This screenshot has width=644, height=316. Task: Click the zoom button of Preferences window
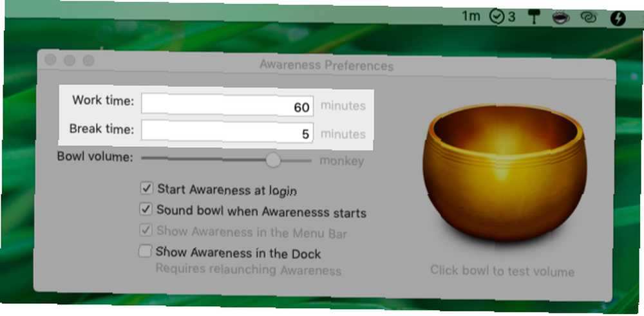coord(88,60)
